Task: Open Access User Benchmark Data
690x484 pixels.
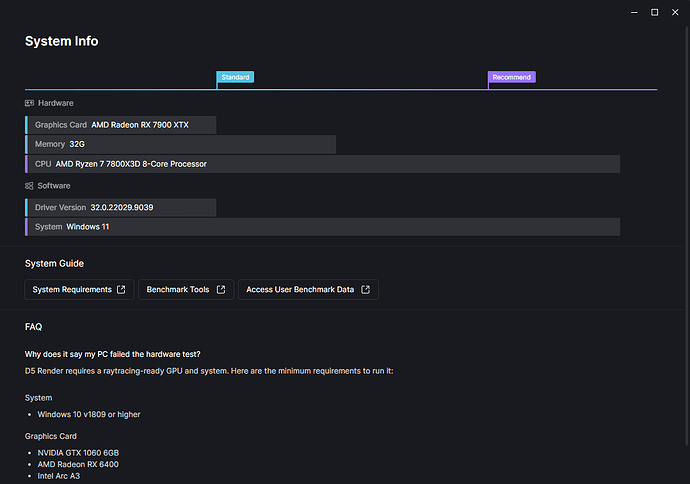Action: click(x=300, y=290)
